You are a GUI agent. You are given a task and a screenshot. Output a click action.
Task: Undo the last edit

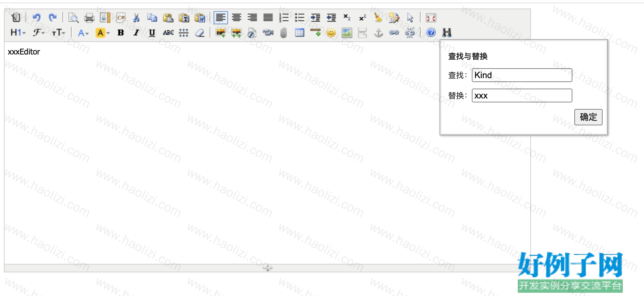click(x=36, y=17)
